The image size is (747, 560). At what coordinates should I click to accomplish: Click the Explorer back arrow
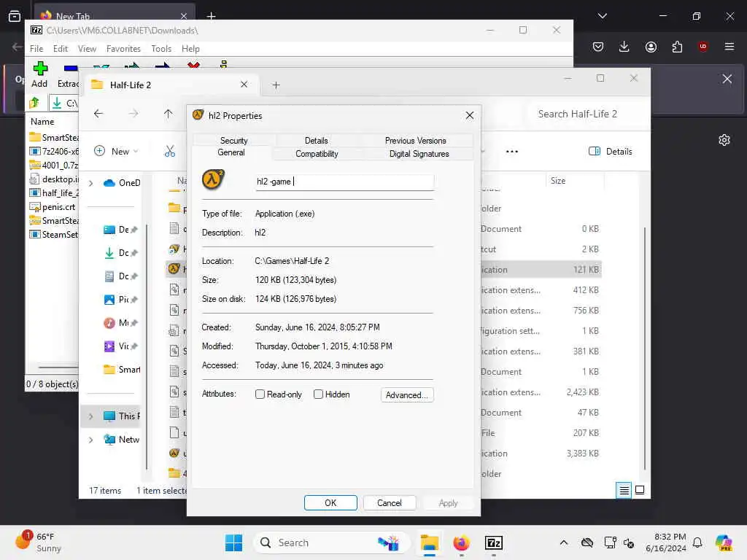[x=98, y=113]
